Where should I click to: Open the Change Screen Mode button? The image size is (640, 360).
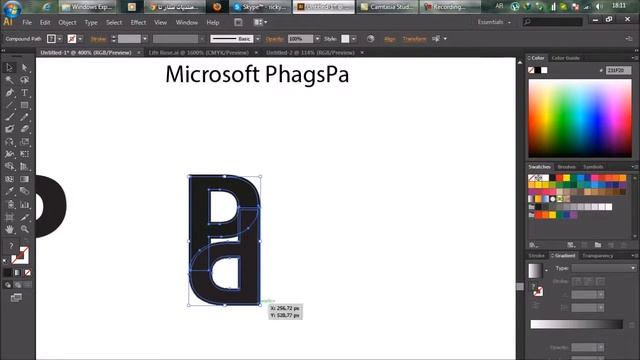[x=16, y=298]
